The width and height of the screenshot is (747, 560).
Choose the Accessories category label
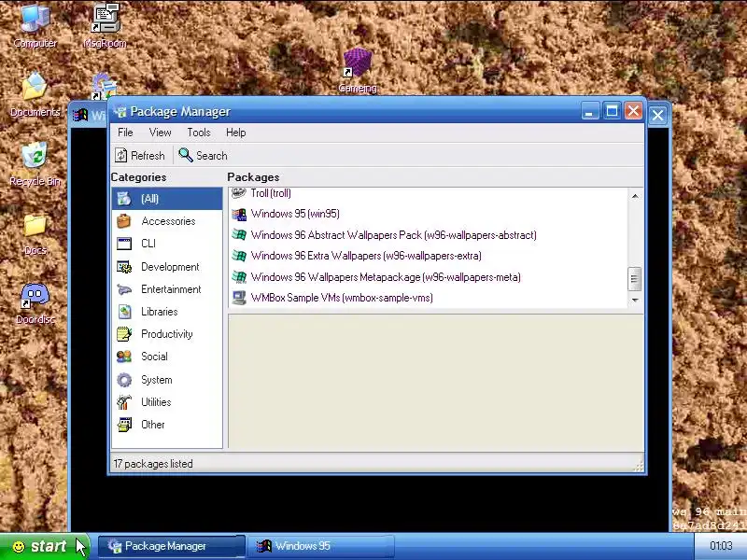(168, 221)
